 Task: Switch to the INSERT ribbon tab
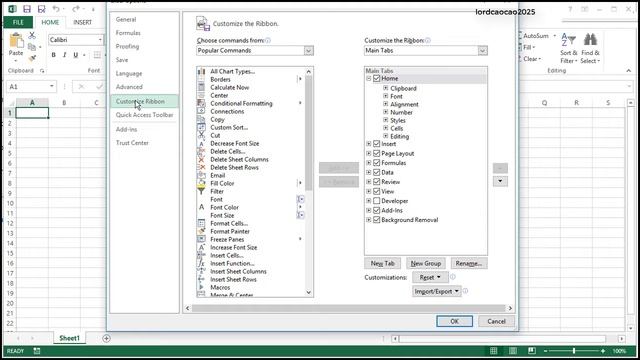click(82, 22)
